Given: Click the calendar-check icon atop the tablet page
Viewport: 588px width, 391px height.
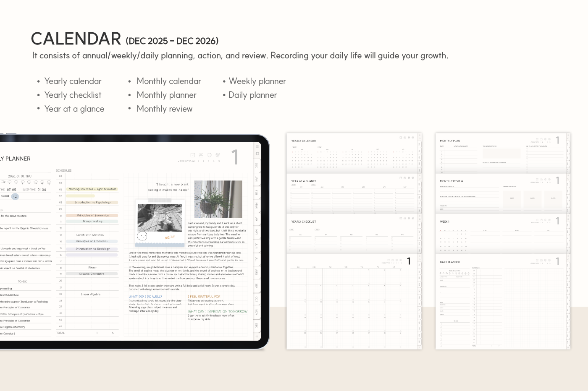Looking at the screenshot, I should (193, 155).
